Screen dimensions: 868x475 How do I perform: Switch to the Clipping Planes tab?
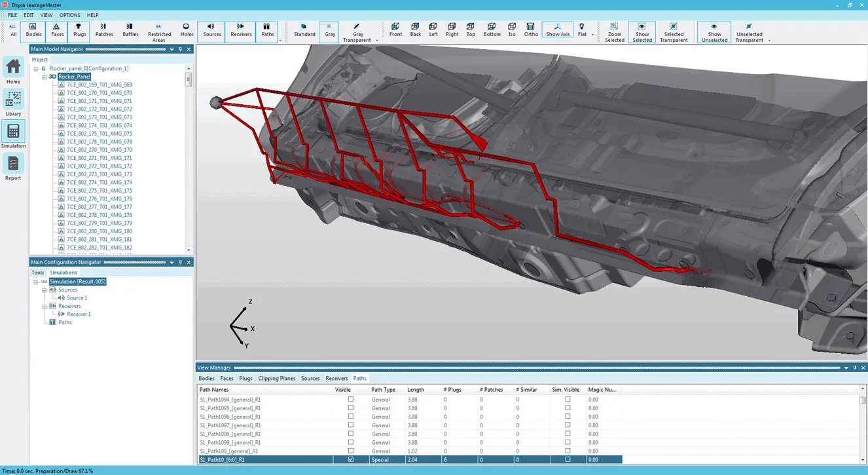277,378
